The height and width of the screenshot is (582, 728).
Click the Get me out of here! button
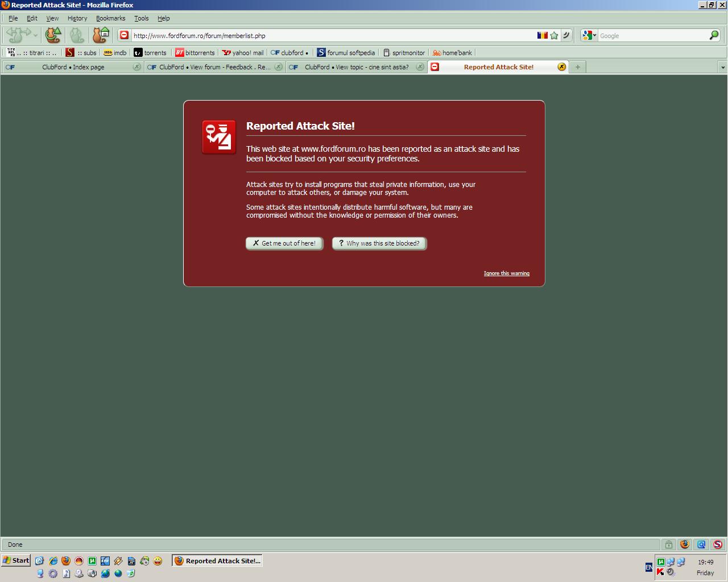[284, 243]
